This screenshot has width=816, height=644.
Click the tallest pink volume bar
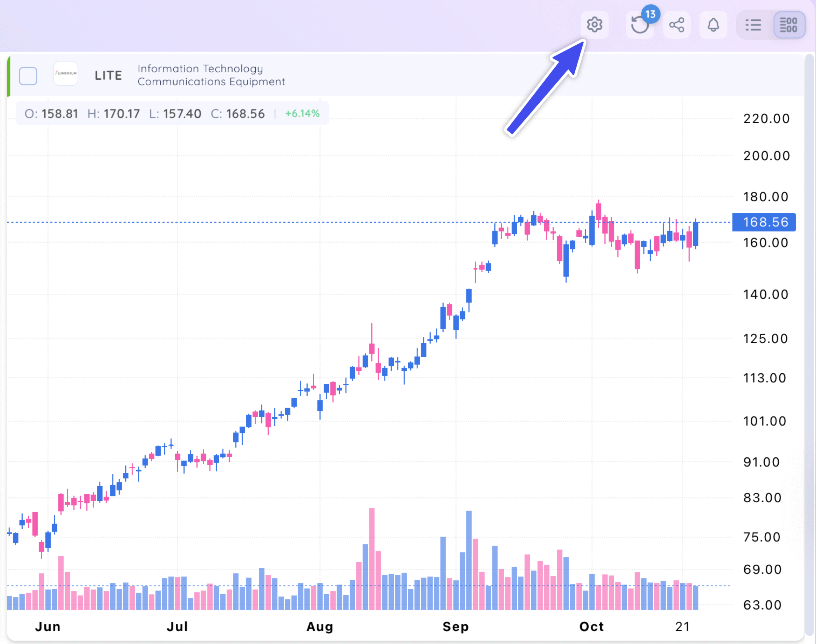point(372,558)
